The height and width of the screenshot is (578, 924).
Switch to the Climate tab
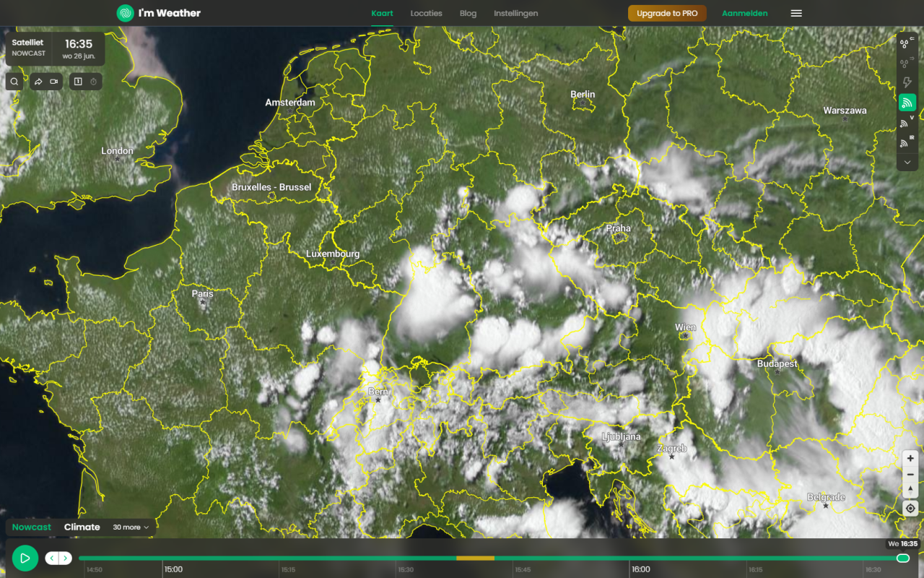pyautogui.click(x=82, y=527)
